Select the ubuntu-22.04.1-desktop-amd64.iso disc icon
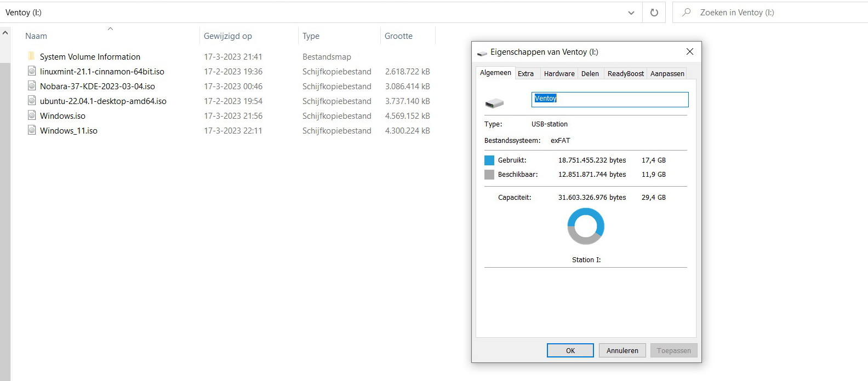 [x=32, y=101]
